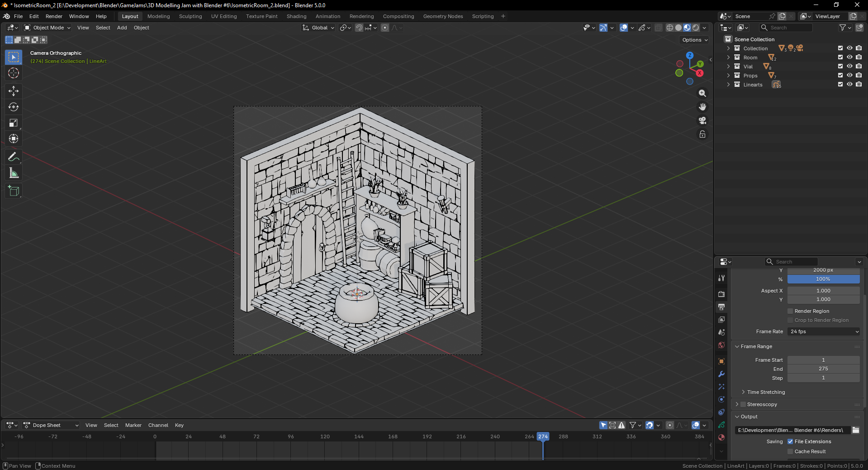The height and width of the screenshot is (470, 868).
Task: Open the Frame Rate dropdown
Action: click(x=823, y=331)
